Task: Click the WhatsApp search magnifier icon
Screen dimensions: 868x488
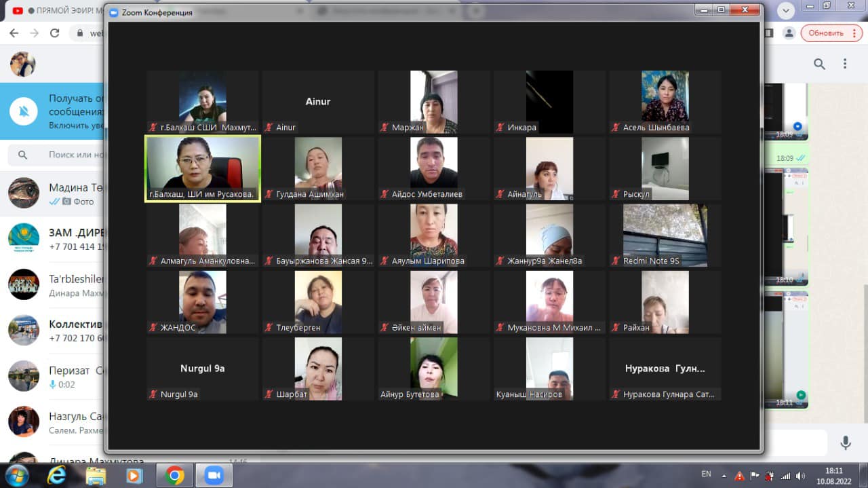Action: pos(819,64)
